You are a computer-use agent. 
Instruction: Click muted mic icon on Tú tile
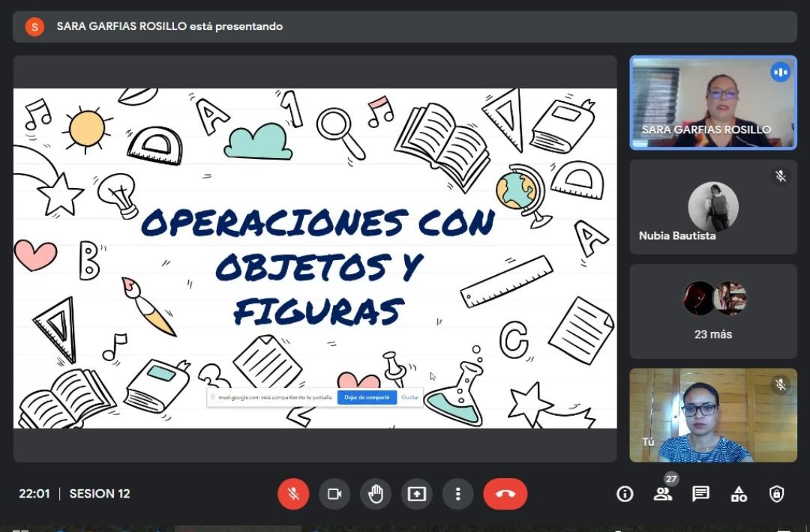pos(781,384)
